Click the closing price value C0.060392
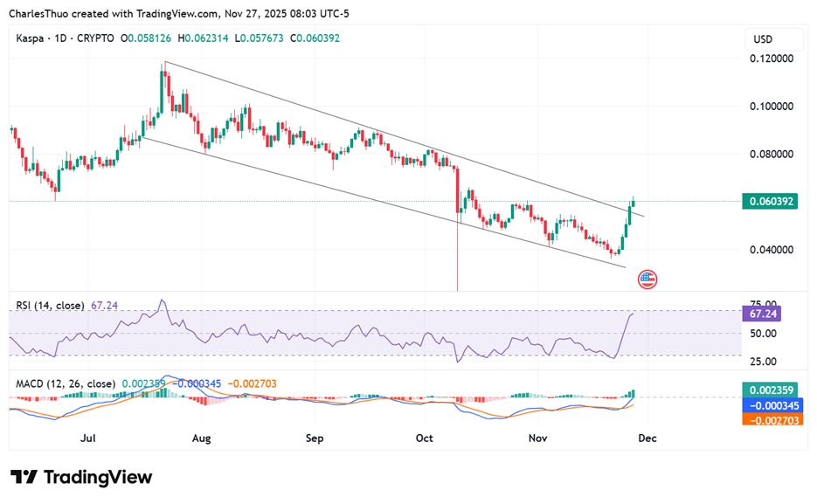This screenshot has width=817, height=504. 315,38
